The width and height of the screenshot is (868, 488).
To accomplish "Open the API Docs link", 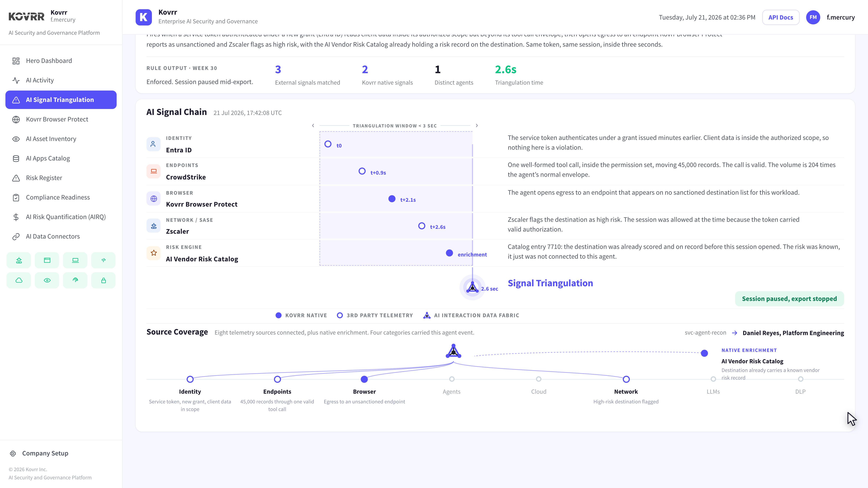I will 781,17.
